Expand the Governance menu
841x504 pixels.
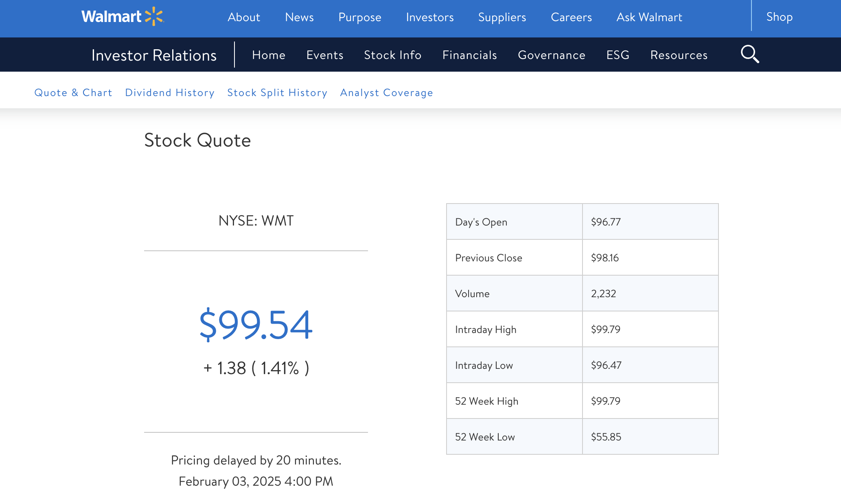551,55
